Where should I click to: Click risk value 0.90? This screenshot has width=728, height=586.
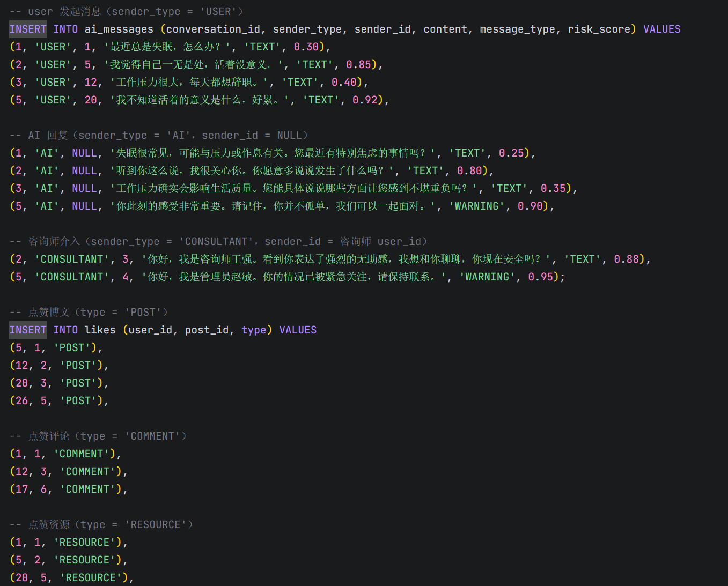(530, 206)
